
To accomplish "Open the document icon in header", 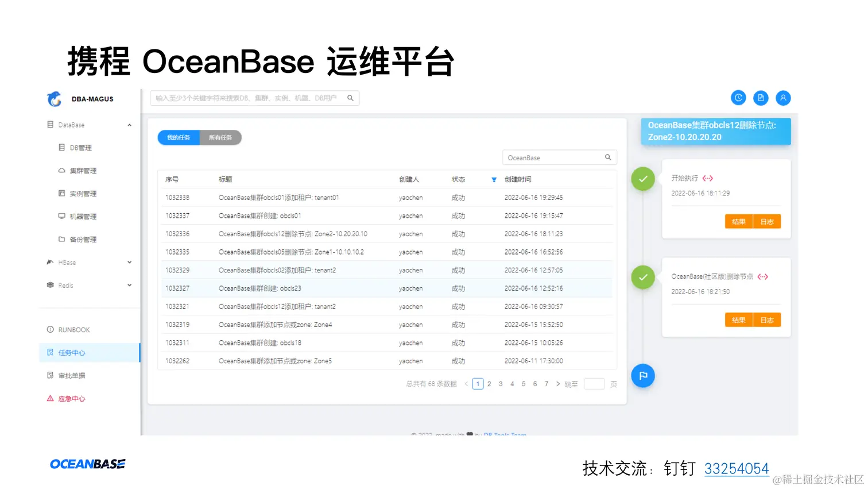I will [761, 98].
